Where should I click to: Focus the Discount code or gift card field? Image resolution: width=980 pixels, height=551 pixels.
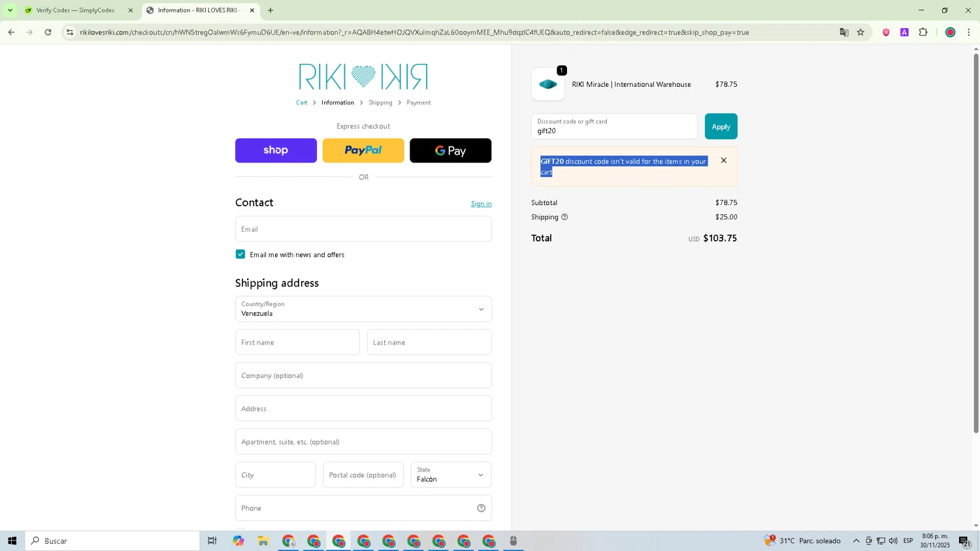614,127
